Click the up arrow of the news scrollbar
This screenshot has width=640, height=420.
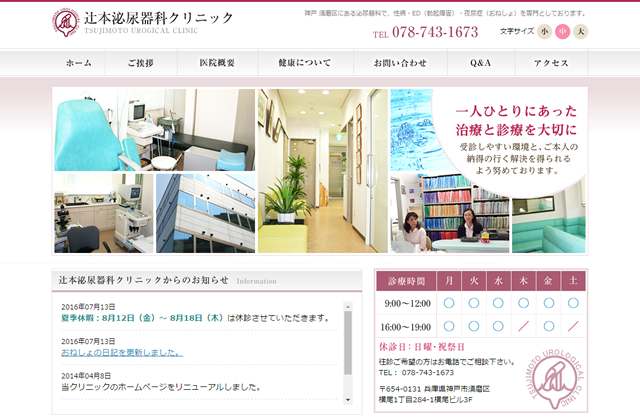pos(348,307)
